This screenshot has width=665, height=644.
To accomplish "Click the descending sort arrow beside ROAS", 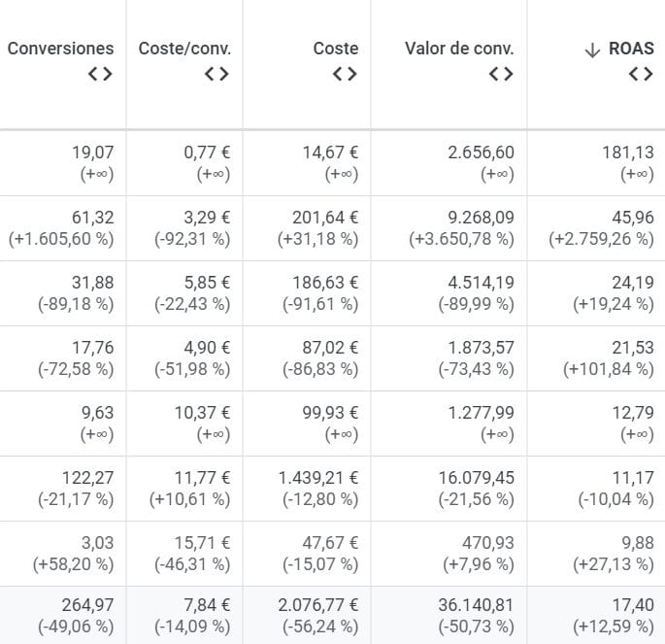I will (x=592, y=49).
